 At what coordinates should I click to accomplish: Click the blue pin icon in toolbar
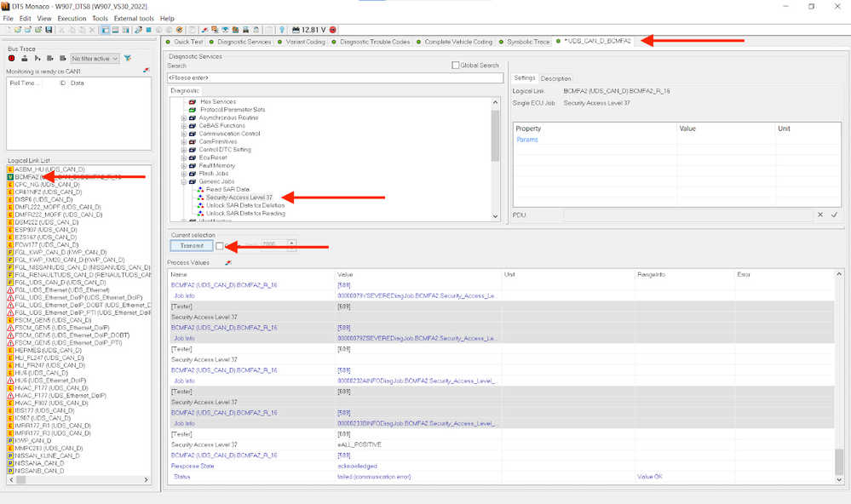(282, 30)
